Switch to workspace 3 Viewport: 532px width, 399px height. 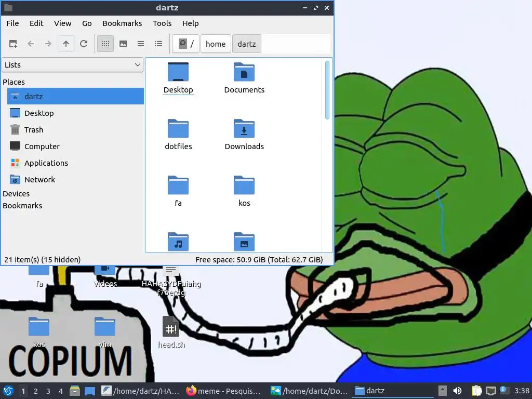pos(48,391)
